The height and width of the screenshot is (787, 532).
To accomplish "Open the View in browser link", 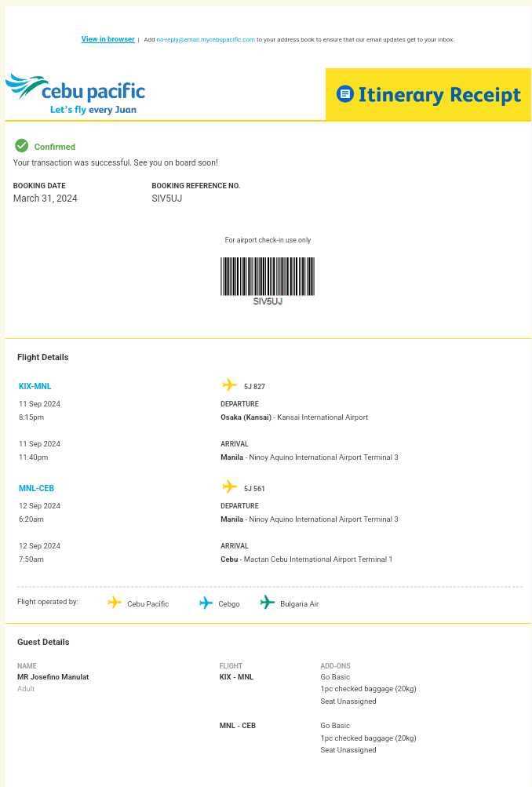I will click(x=108, y=39).
